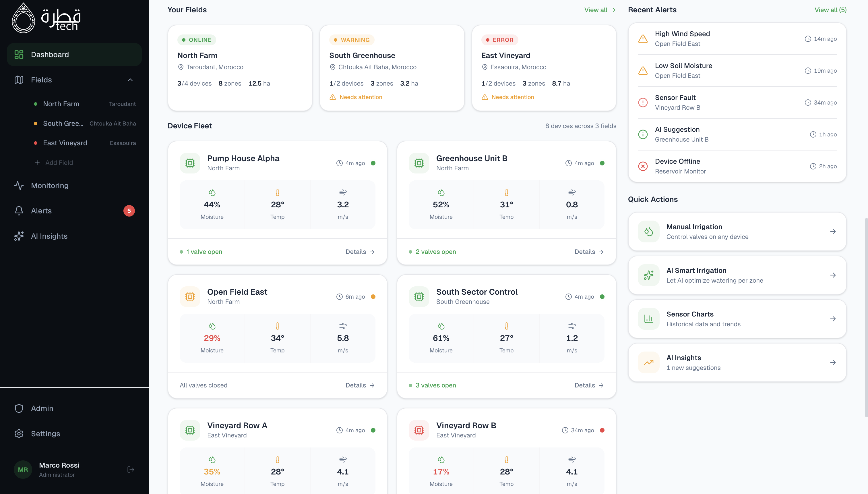This screenshot has width=868, height=494.
Task: Open Details for Greenhouse Unit B
Action: click(x=589, y=252)
